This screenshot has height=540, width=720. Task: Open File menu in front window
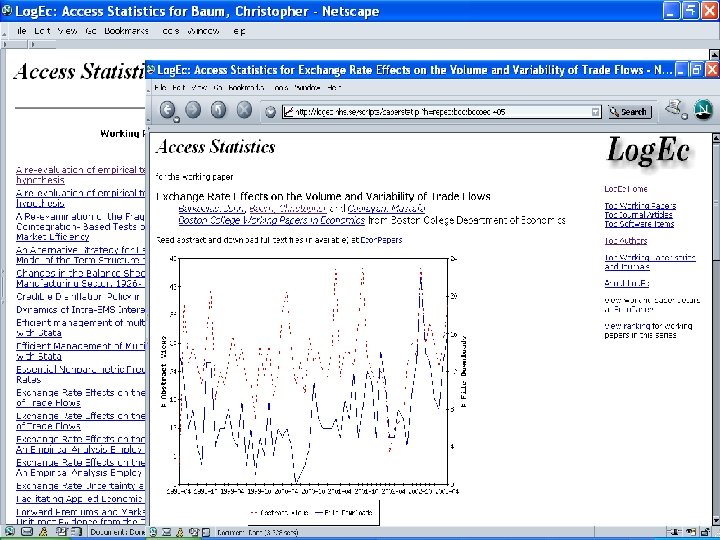[160, 87]
